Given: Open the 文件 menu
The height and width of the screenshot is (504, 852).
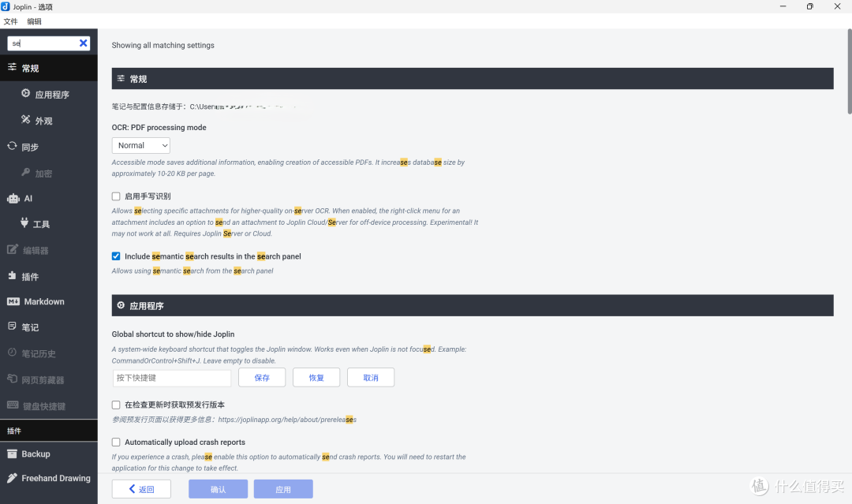Looking at the screenshot, I should (10, 22).
